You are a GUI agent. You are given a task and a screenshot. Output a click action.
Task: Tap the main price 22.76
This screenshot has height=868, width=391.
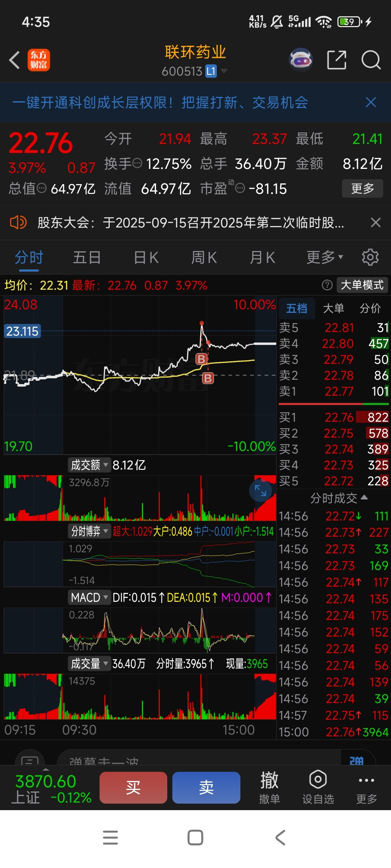41,143
